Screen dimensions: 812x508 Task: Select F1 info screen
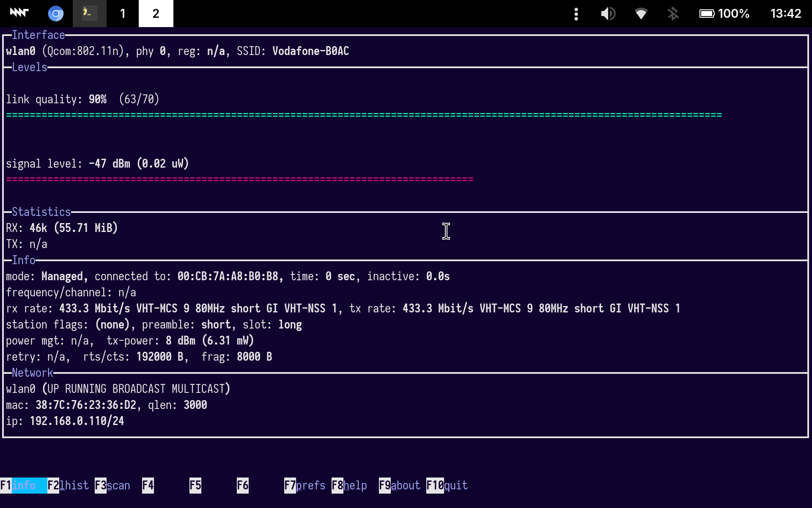pos(23,485)
